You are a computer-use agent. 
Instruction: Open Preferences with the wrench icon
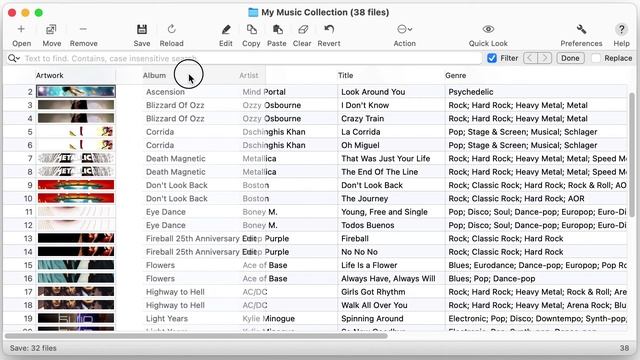click(581, 29)
